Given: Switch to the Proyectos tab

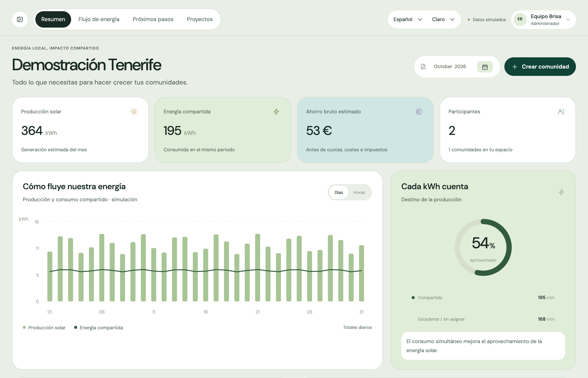Looking at the screenshot, I should point(200,19).
